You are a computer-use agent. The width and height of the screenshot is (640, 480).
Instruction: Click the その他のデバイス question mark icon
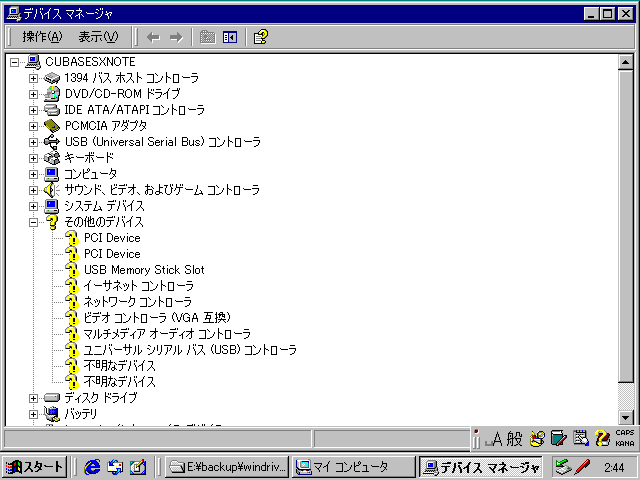click(x=52, y=222)
